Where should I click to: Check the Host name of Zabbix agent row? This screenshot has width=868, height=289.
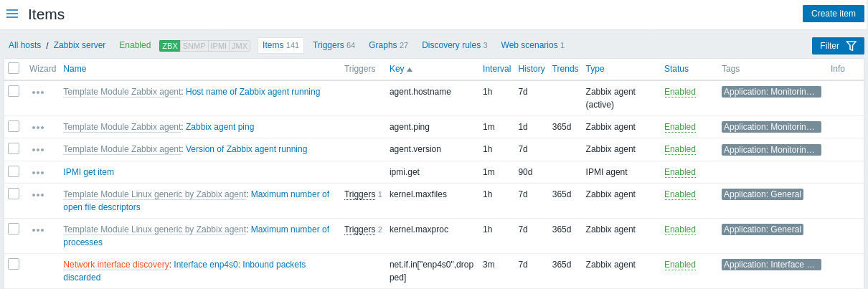[14, 91]
